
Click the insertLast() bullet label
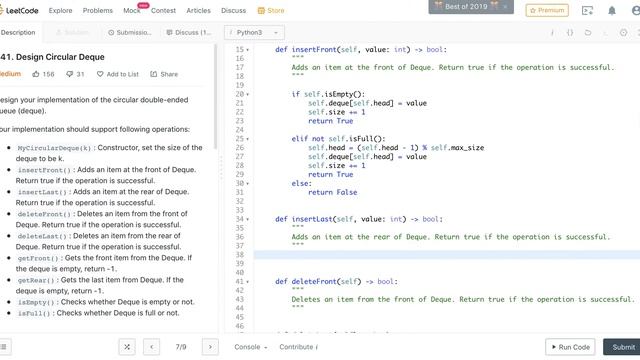click(42, 192)
